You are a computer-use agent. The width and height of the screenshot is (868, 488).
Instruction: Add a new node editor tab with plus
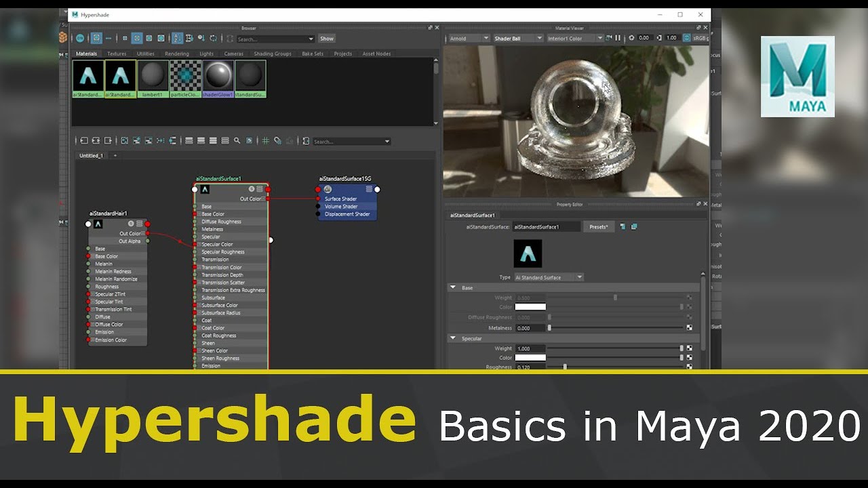(115, 156)
